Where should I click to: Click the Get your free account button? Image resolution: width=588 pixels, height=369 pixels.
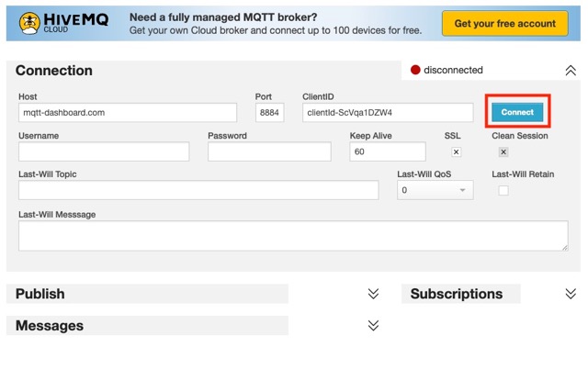tap(504, 24)
